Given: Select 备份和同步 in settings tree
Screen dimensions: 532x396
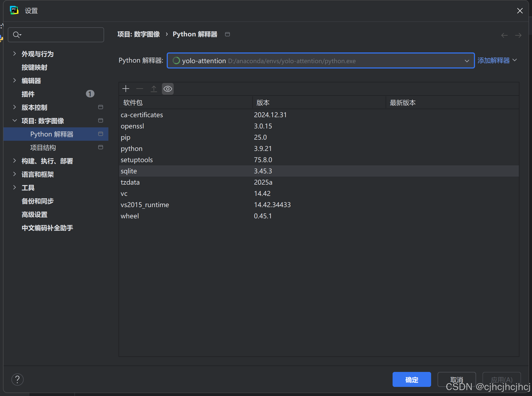Looking at the screenshot, I should tap(38, 201).
